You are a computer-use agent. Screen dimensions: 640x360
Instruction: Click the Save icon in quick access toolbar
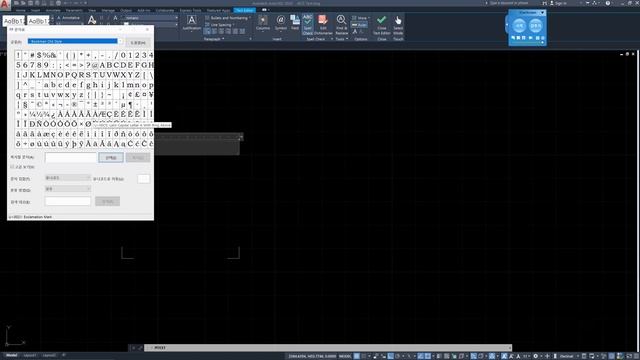coord(30,3)
